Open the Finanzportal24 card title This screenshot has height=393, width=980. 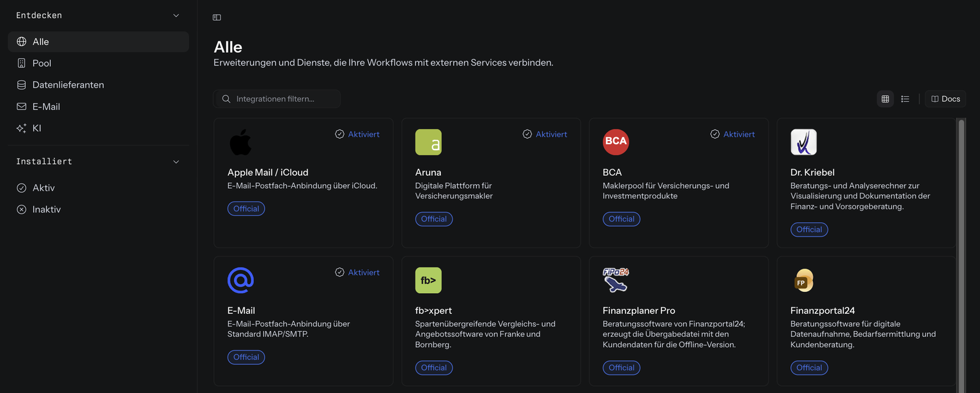[823, 311]
